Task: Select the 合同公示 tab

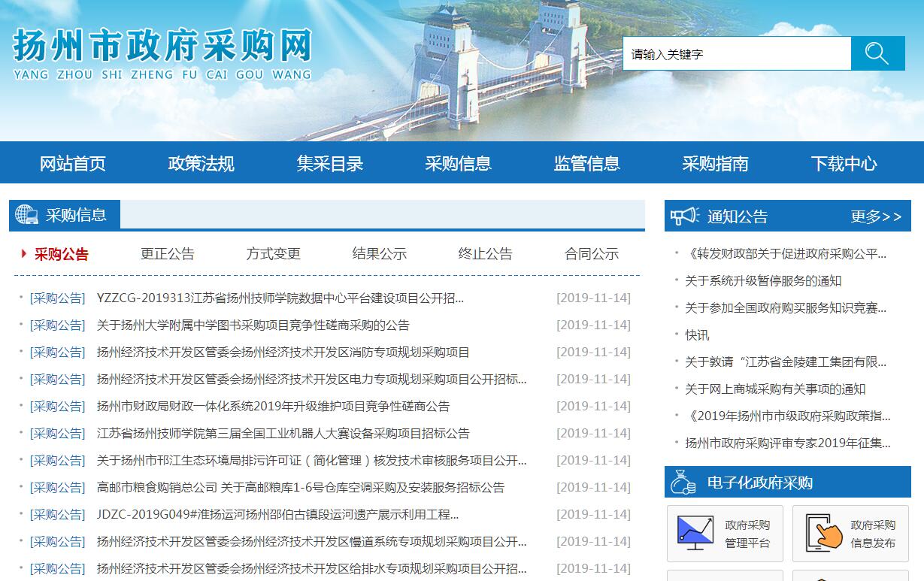Action: tap(591, 254)
